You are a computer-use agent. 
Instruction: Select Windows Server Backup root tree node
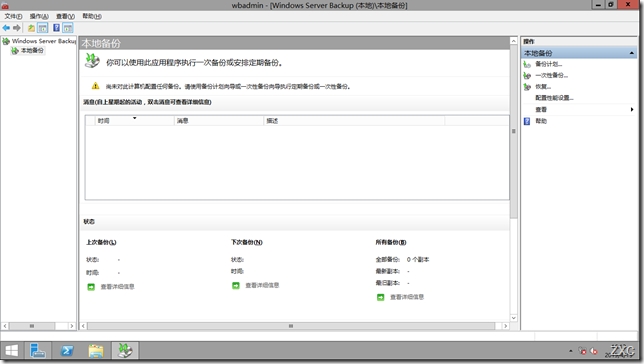point(44,41)
